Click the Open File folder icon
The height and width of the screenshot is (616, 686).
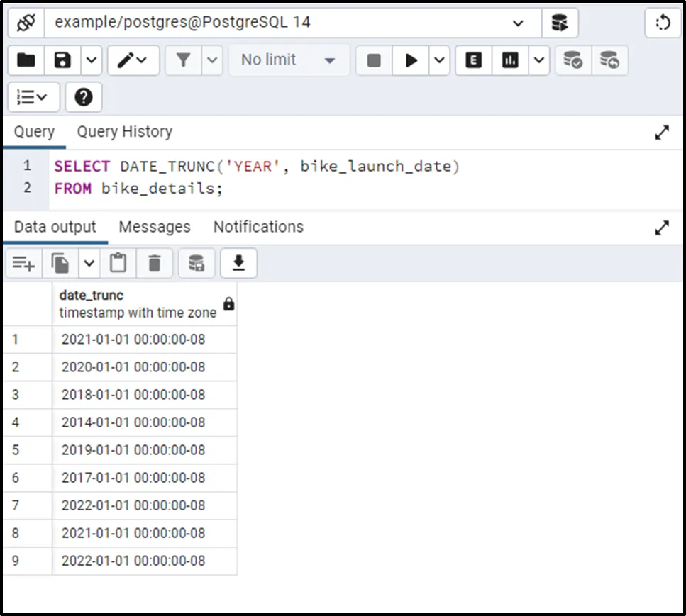(26, 60)
